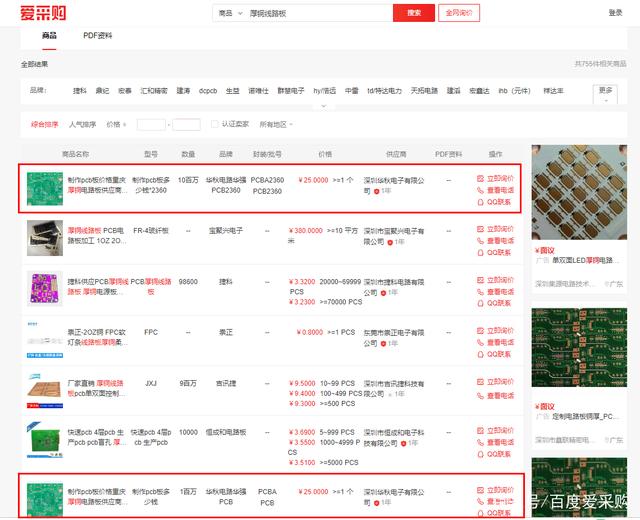Click the chevron below the brand row
Screen dimensions: 640x520
324,106
